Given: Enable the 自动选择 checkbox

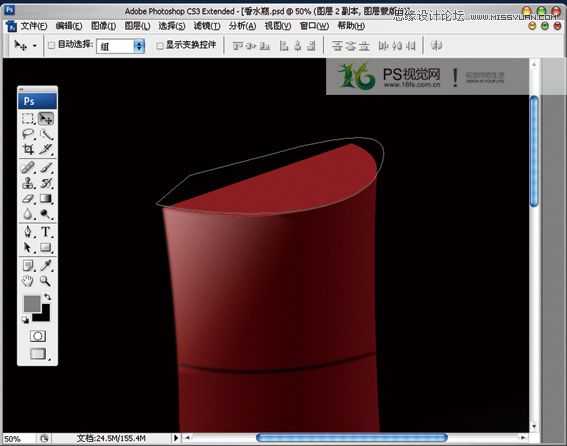Looking at the screenshot, I should (51, 45).
